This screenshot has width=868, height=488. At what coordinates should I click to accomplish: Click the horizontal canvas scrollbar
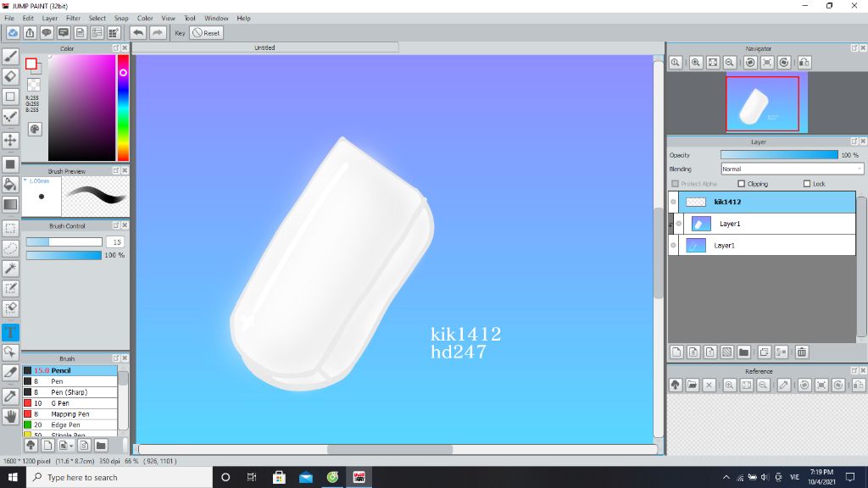point(390,449)
